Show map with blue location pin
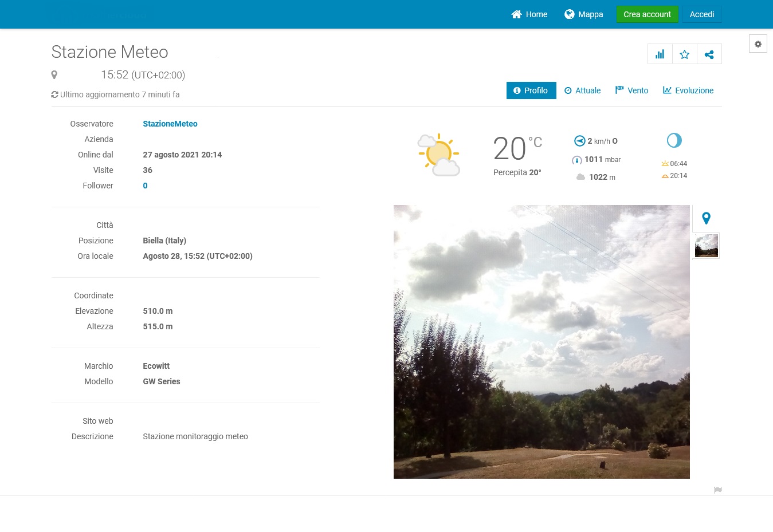Screen dimensions: 773x532 pos(707,218)
